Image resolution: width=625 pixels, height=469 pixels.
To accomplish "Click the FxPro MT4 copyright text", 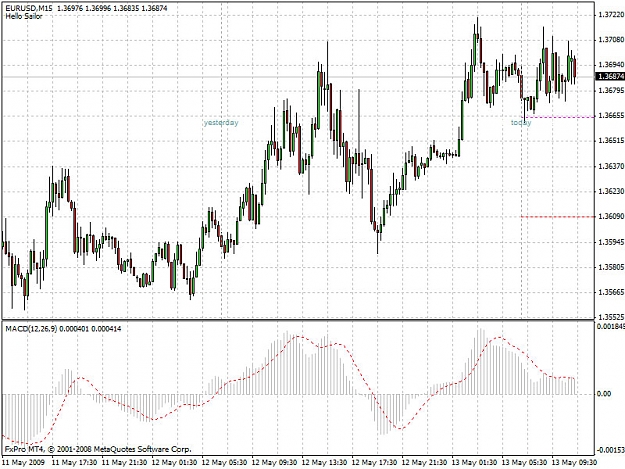I will click(x=98, y=449).
